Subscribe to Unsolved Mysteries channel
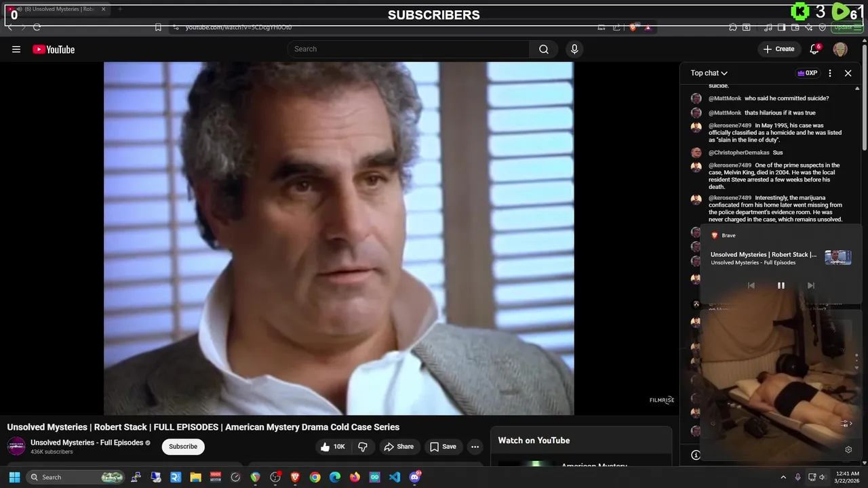The image size is (868, 488). [183, 447]
